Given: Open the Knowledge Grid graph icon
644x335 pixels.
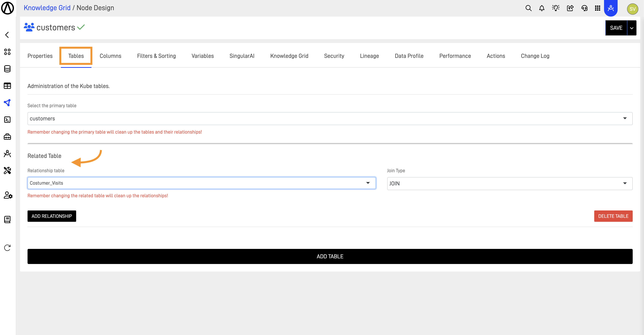Looking at the screenshot, I should [7, 103].
